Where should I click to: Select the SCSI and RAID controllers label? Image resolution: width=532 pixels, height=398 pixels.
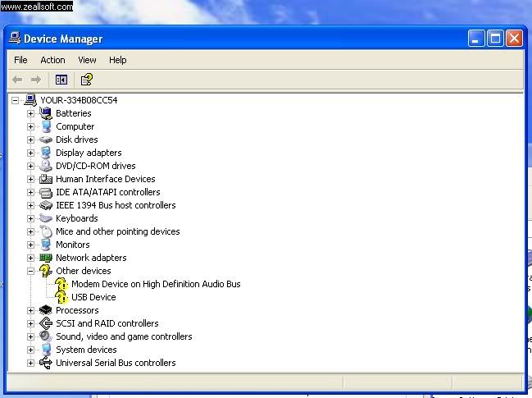pos(107,323)
